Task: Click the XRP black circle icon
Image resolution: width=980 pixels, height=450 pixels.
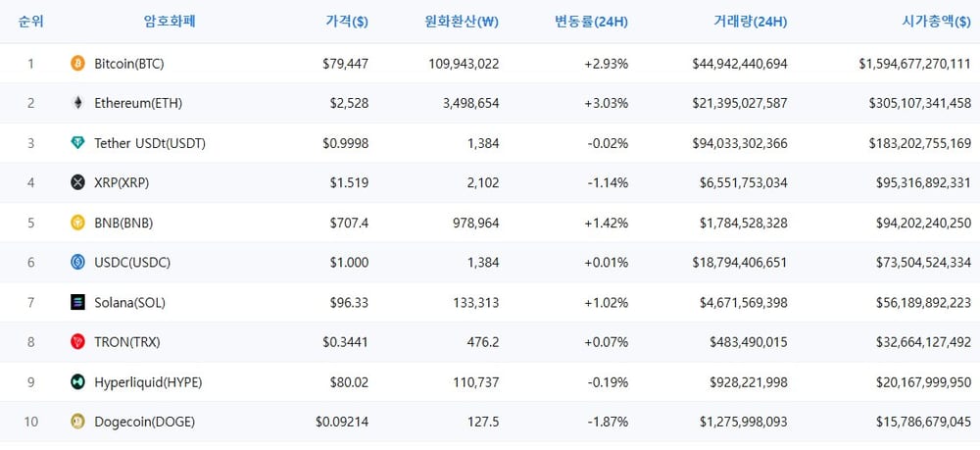Action: coord(77,182)
